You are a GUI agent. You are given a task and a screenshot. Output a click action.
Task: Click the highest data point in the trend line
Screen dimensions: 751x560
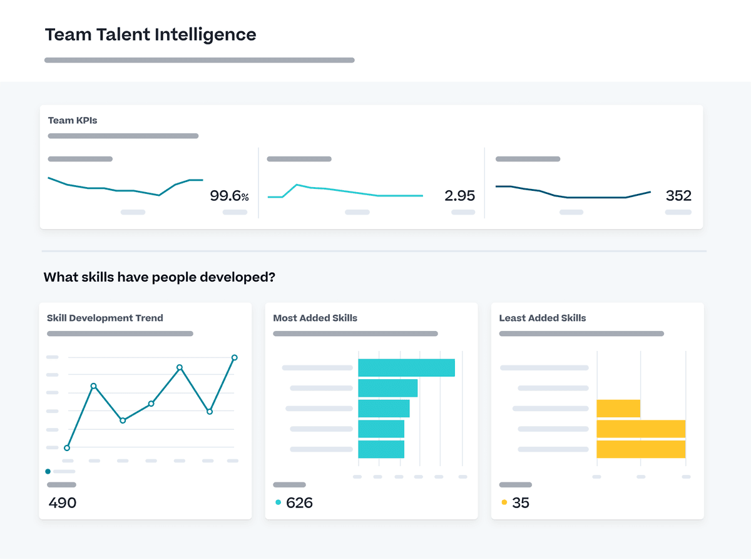(235, 357)
